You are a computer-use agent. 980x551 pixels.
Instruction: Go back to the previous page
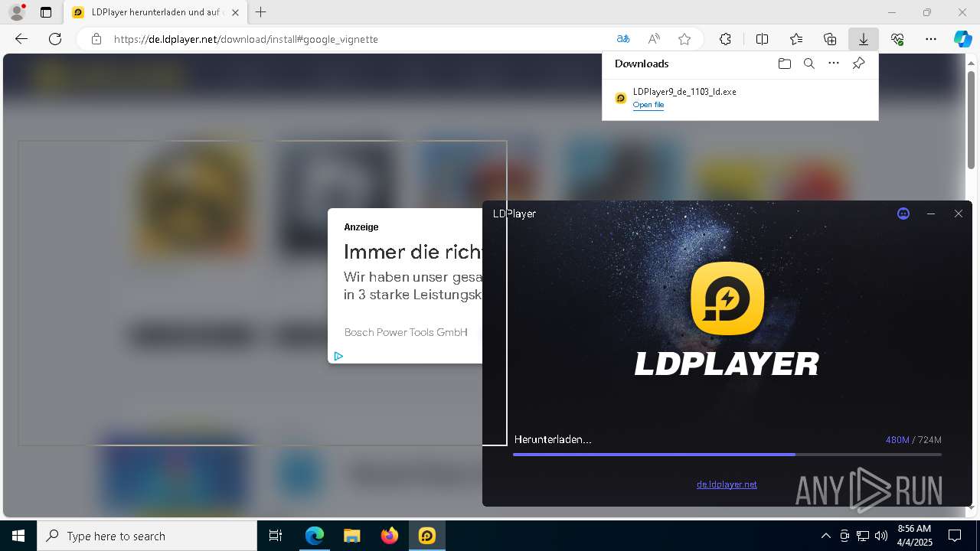pyautogui.click(x=21, y=39)
